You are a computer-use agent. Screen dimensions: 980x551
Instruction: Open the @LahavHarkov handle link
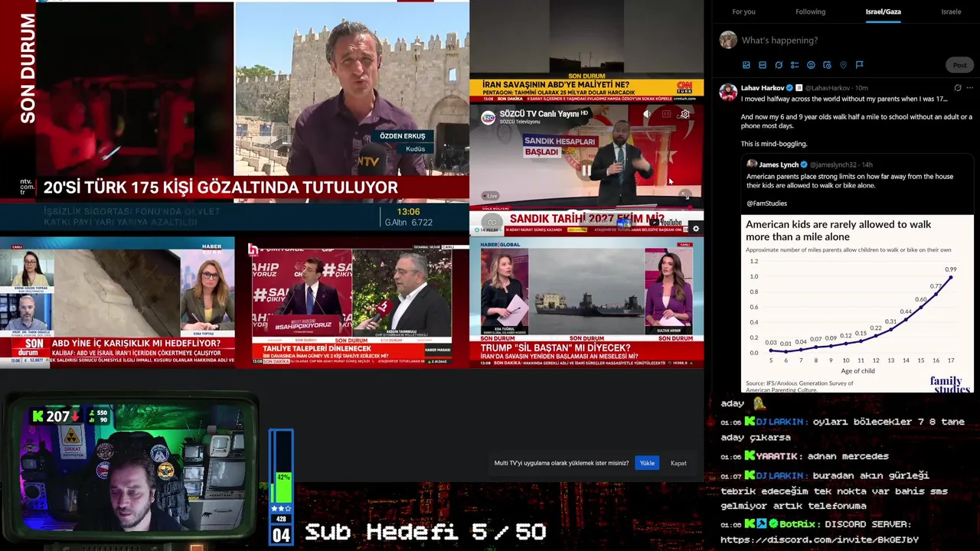(x=828, y=88)
